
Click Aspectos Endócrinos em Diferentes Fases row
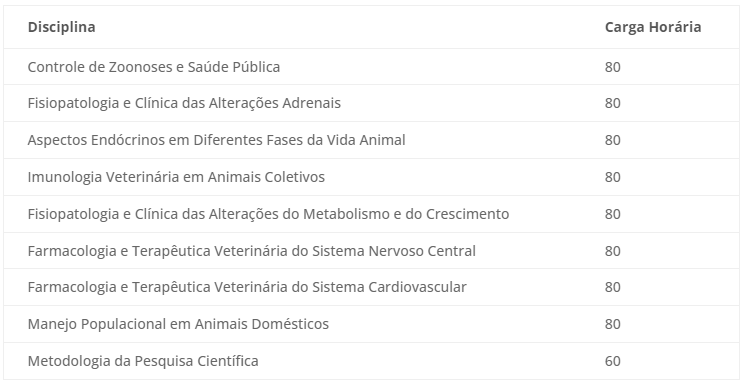(372, 140)
